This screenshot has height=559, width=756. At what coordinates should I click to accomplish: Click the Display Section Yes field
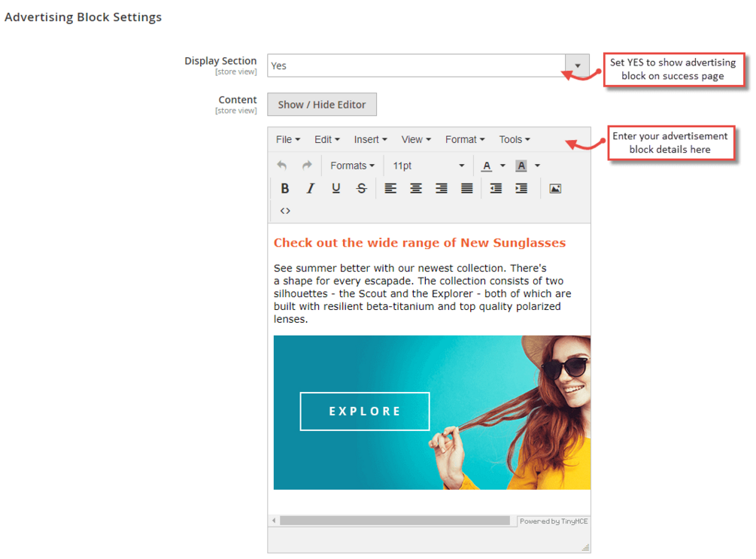pyautogui.click(x=428, y=65)
